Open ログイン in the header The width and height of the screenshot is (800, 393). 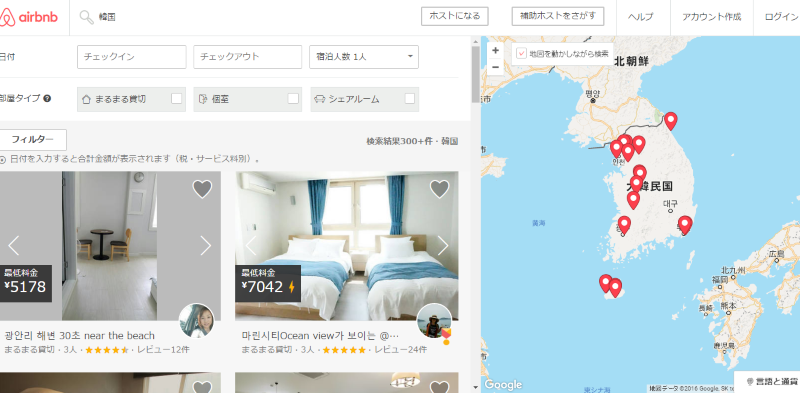click(x=781, y=17)
